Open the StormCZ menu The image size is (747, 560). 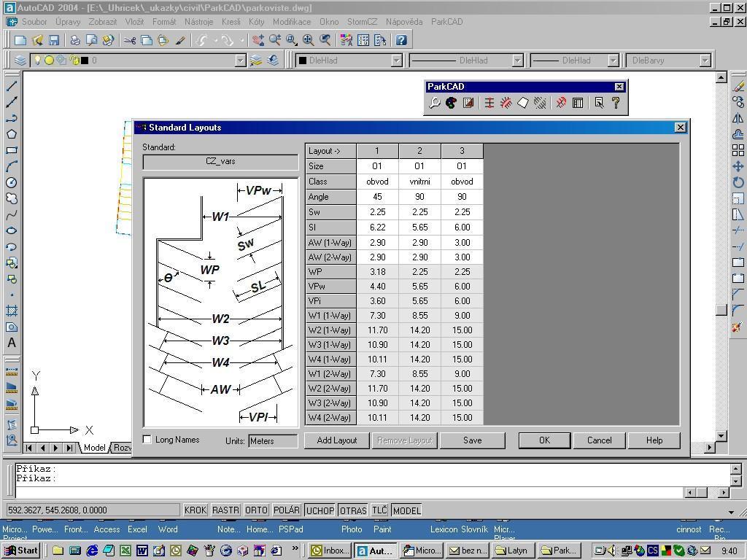[x=362, y=22]
